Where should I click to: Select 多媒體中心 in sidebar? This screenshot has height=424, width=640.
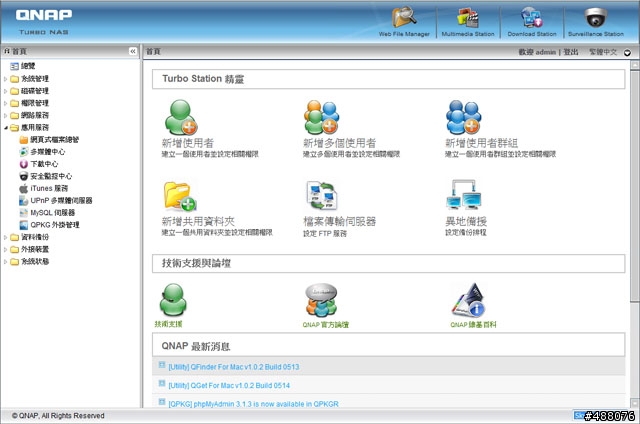[47, 152]
